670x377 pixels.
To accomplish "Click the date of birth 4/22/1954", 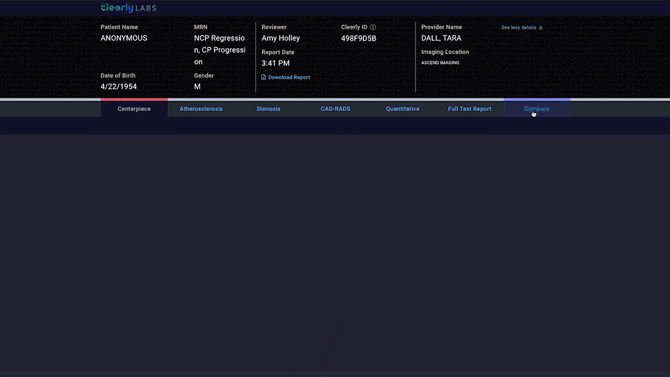I will [x=118, y=86].
